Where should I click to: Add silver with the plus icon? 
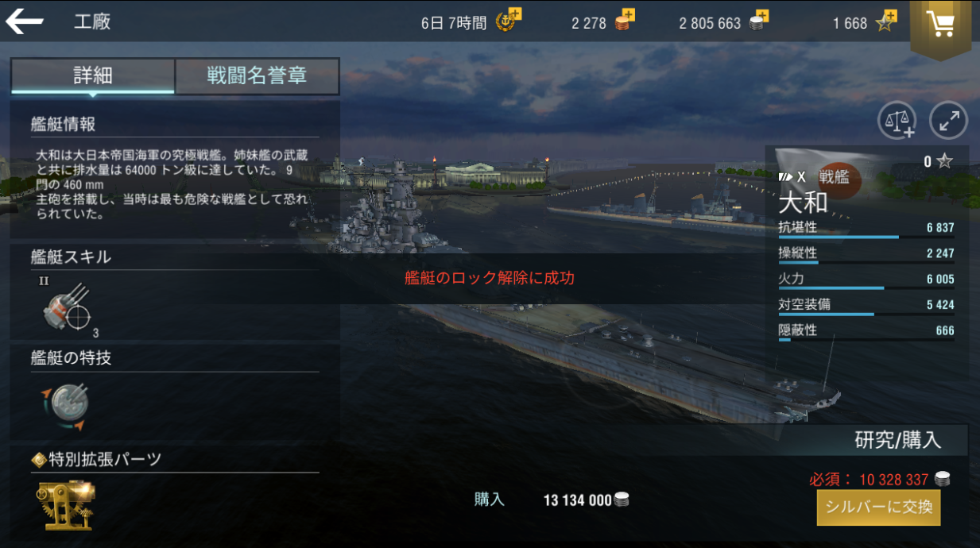tap(759, 21)
